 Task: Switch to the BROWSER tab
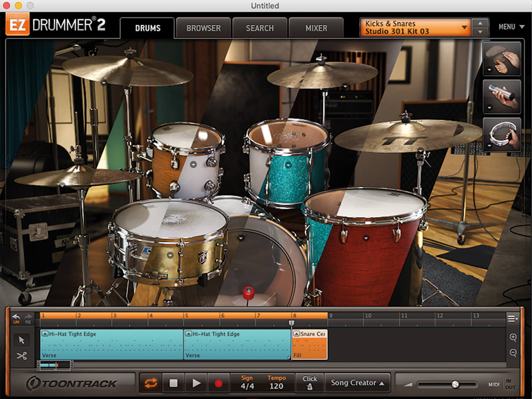(203, 28)
